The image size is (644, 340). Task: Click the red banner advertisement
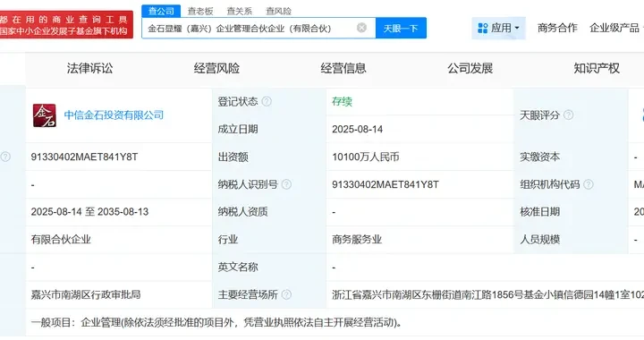coord(66,25)
